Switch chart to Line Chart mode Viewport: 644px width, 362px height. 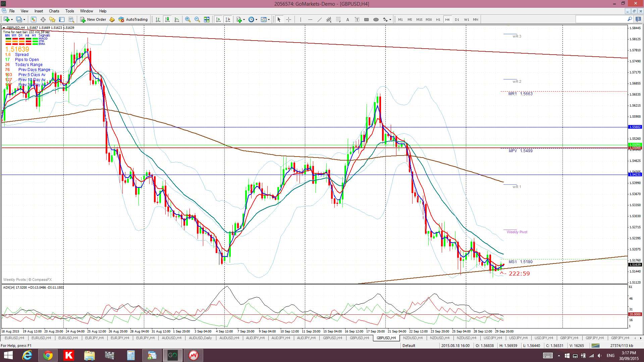pyautogui.click(x=177, y=19)
